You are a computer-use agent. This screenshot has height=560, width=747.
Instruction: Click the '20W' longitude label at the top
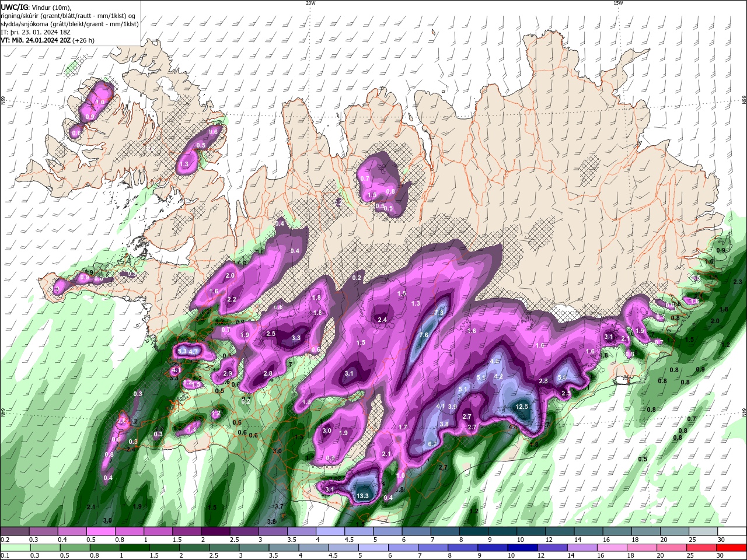pyautogui.click(x=310, y=3)
